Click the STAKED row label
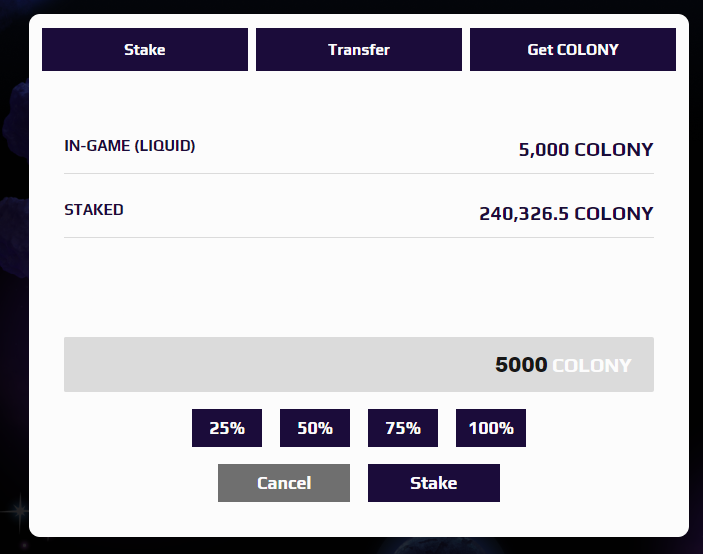The image size is (703, 554). (94, 210)
